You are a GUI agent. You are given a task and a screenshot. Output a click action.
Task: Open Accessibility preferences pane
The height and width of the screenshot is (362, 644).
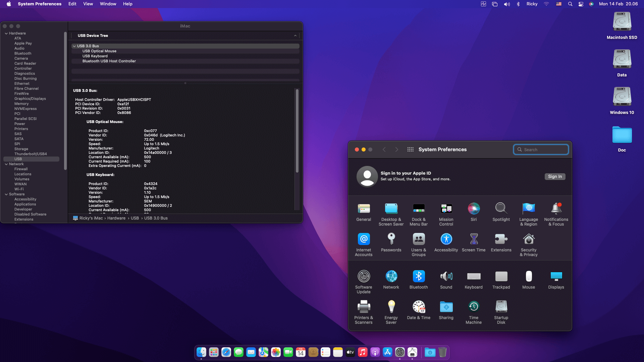point(446,243)
